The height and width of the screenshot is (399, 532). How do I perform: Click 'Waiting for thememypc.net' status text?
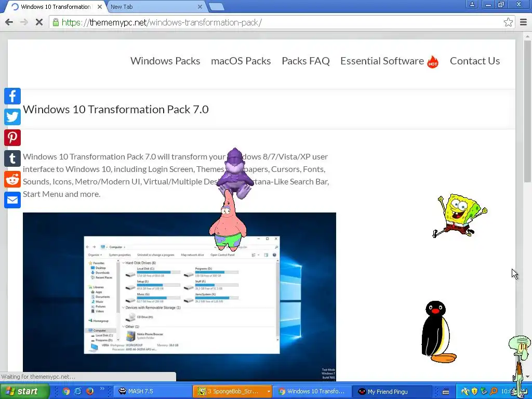(x=38, y=377)
